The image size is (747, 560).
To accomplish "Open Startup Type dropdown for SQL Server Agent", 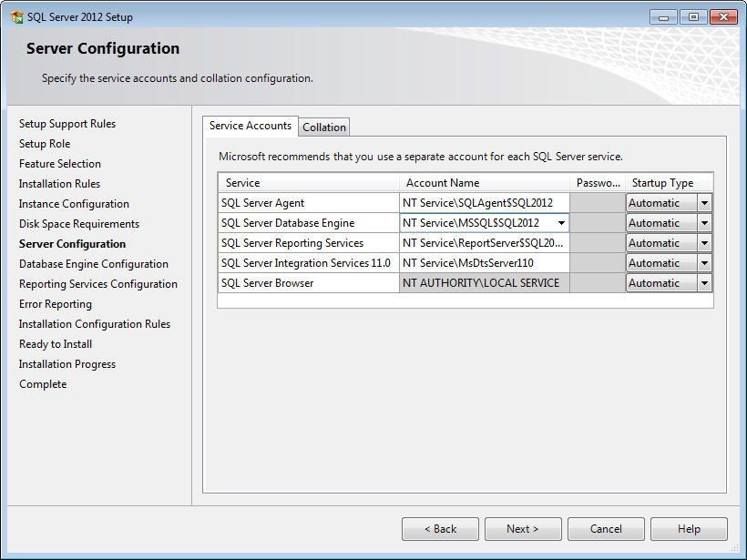I will [x=704, y=203].
